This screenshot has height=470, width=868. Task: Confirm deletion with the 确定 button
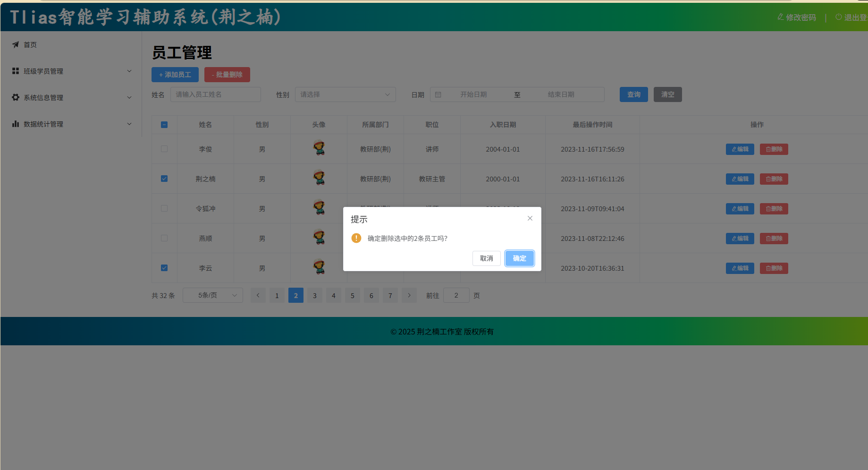[519, 258]
